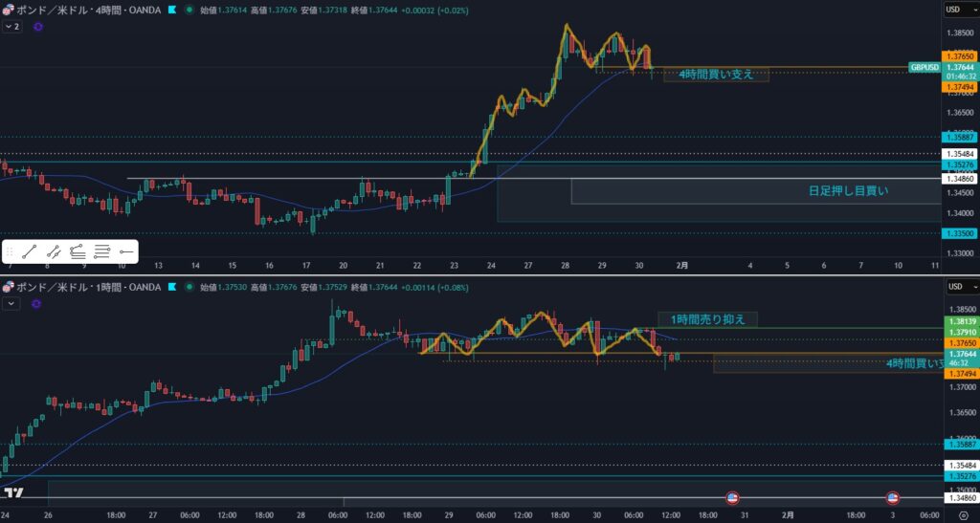Toggle the green market status dot, lower chart
Image resolution: width=980 pixels, height=523 pixels.
[189, 287]
